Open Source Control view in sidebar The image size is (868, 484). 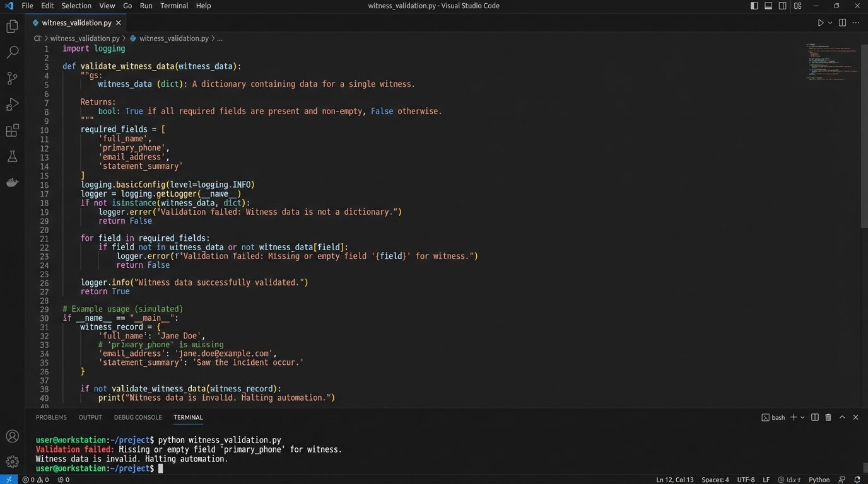12,78
